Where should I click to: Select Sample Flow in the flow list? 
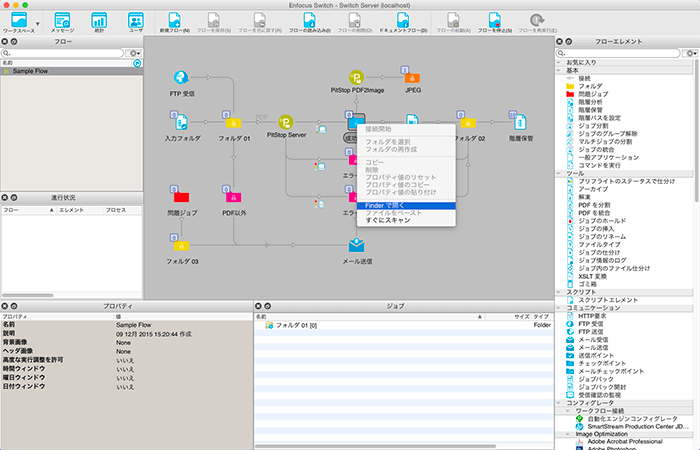[x=71, y=71]
